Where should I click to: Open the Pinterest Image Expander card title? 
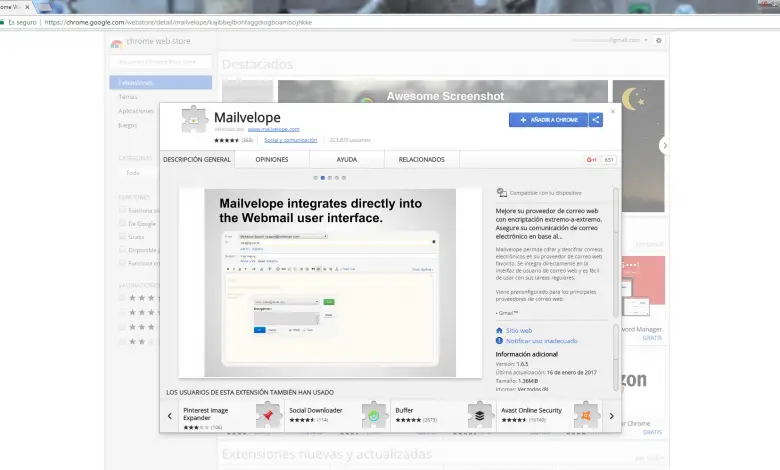click(205, 414)
